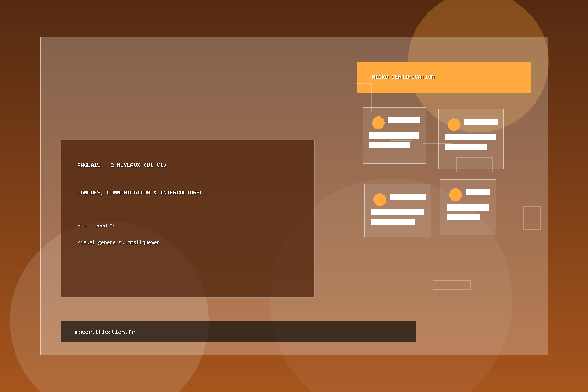Click the lowest white bar in the bottom-right card
The height and width of the screenshot is (392, 588).
463,217
